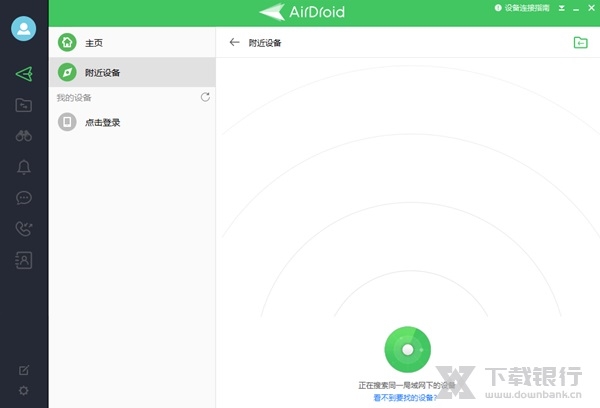
Task: Click the feedback edit note icon
Action: pos(24,370)
